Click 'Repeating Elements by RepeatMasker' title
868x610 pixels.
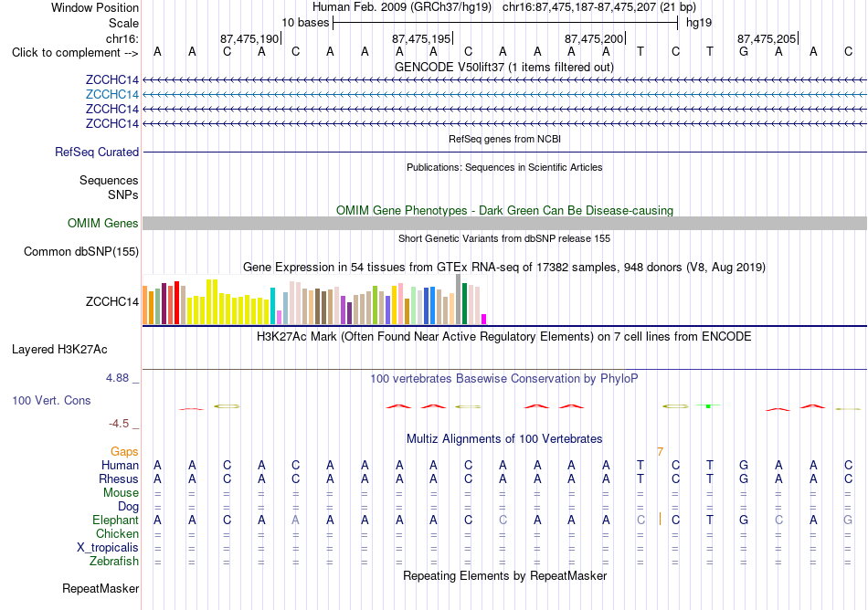[504, 575]
